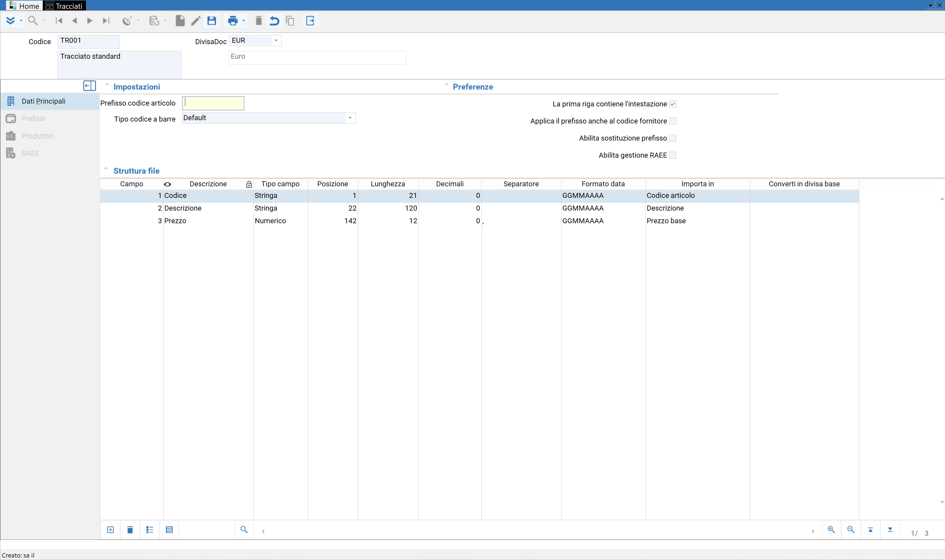Viewport: 945px width, 560px height.
Task: Go to next record
Action: pyautogui.click(x=90, y=21)
